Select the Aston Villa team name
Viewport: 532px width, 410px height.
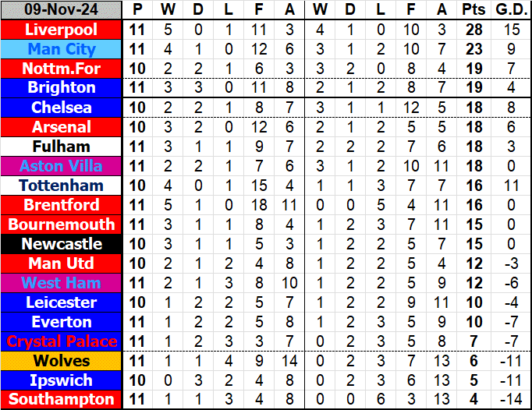tap(62, 166)
